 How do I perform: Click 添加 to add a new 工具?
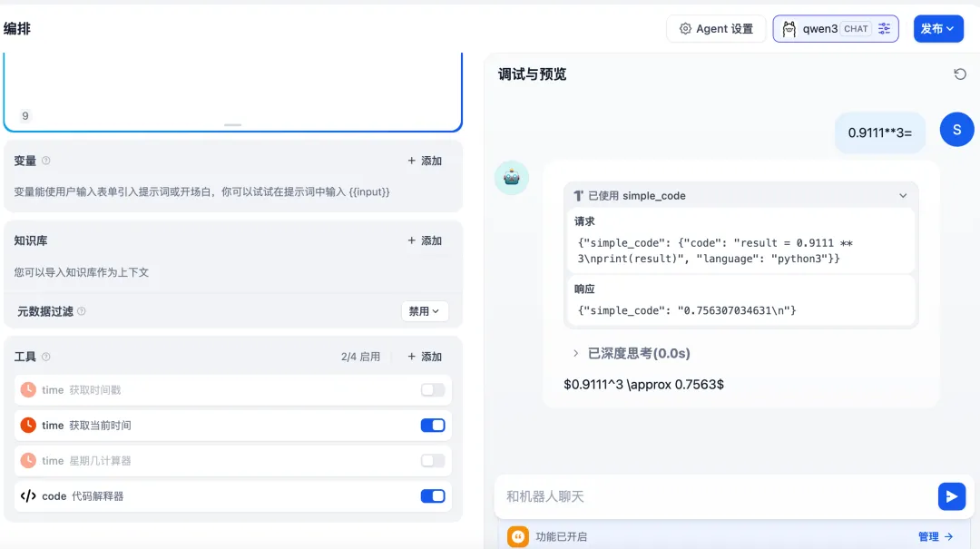coord(423,357)
